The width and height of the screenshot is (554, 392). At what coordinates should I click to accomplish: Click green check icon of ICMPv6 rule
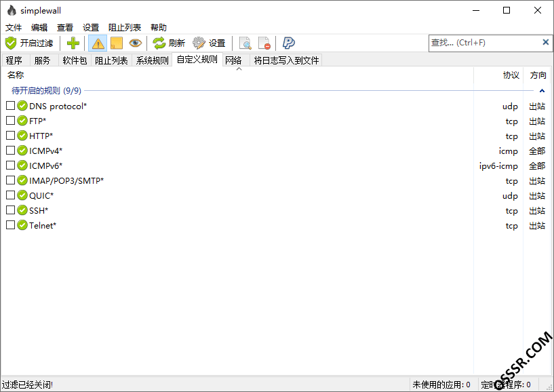(x=22, y=165)
